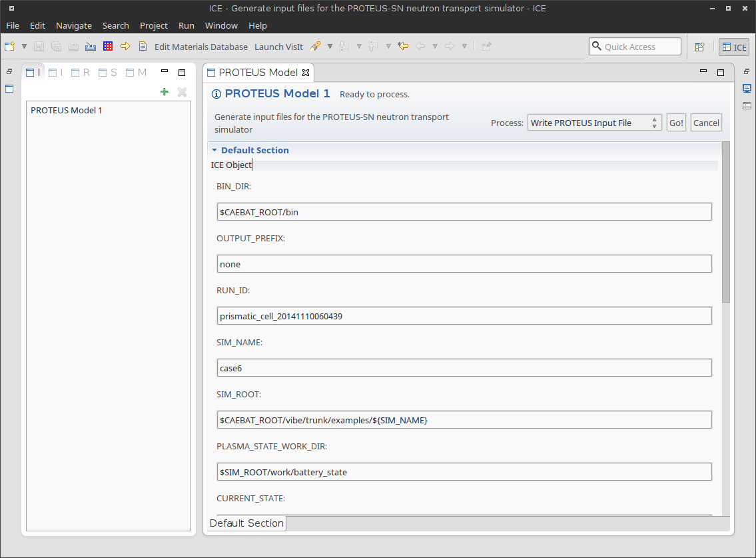Viewport: 756px width, 558px height.
Task: Click the Quick Access search field
Action: pos(635,47)
